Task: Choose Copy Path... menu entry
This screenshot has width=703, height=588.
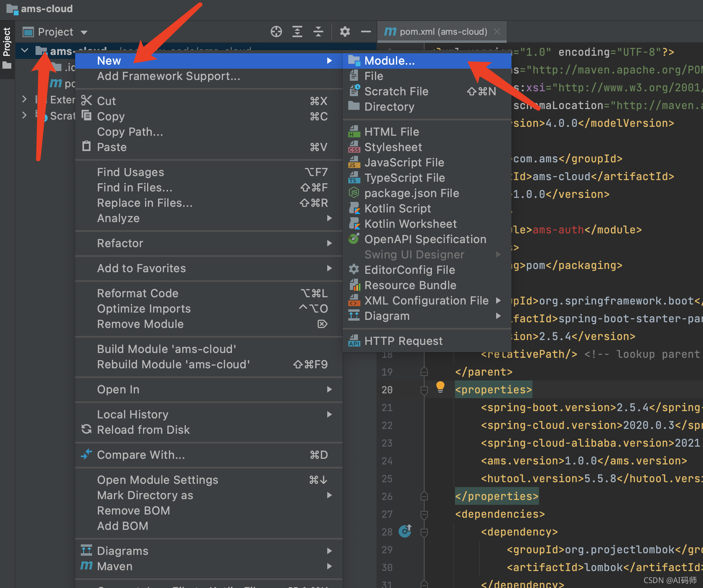Action: (x=209, y=132)
